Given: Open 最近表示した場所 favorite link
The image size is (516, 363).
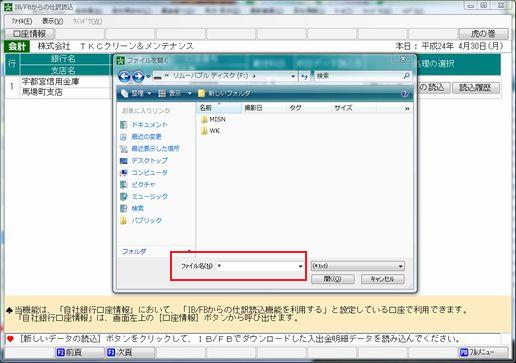Looking at the screenshot, I should 150,149.
